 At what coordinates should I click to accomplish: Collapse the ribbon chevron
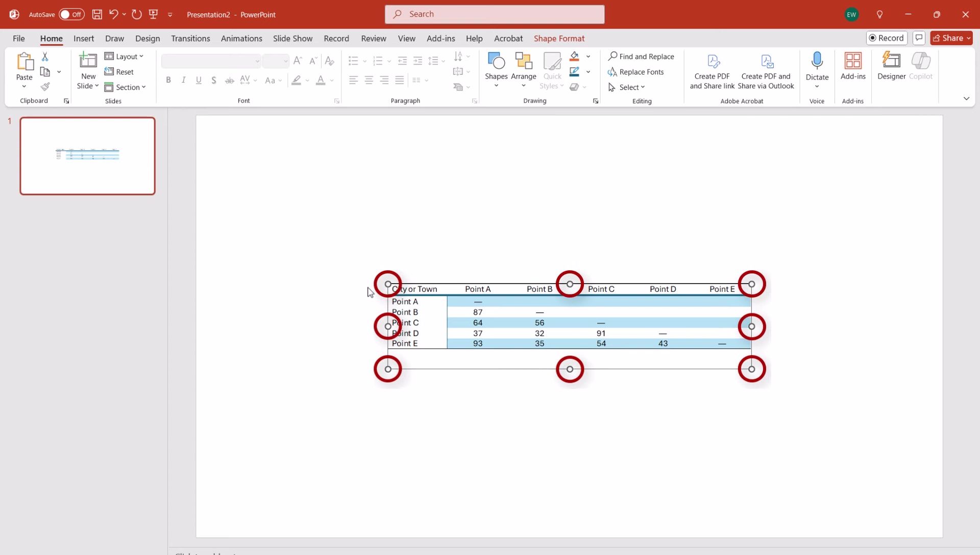(x=966, y=98)
